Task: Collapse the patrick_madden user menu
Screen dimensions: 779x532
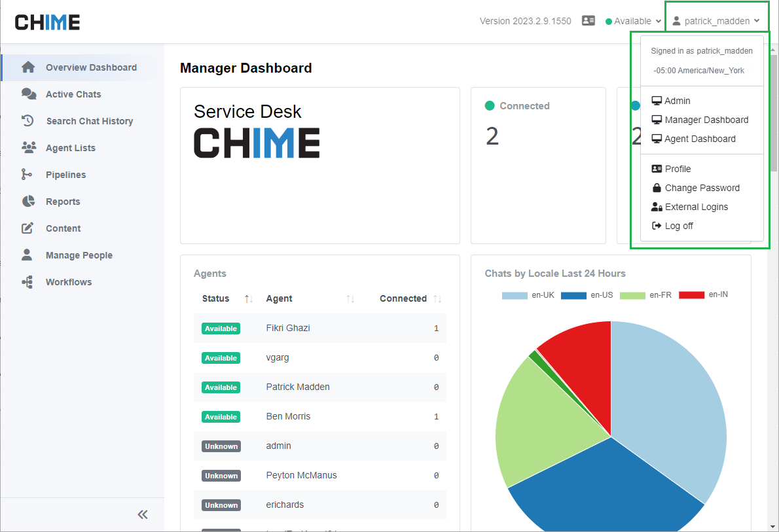Action: [716, 21]
